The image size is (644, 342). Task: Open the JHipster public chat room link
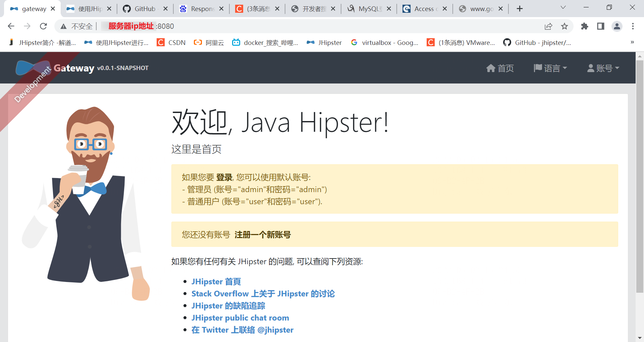240,318
